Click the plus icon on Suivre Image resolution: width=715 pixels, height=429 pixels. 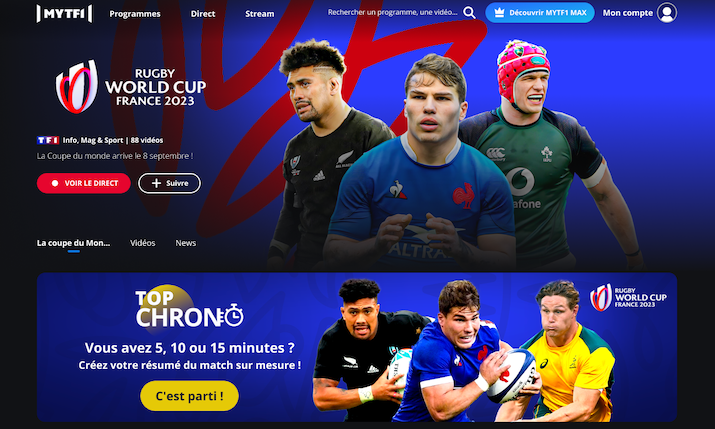coord(156,183)
